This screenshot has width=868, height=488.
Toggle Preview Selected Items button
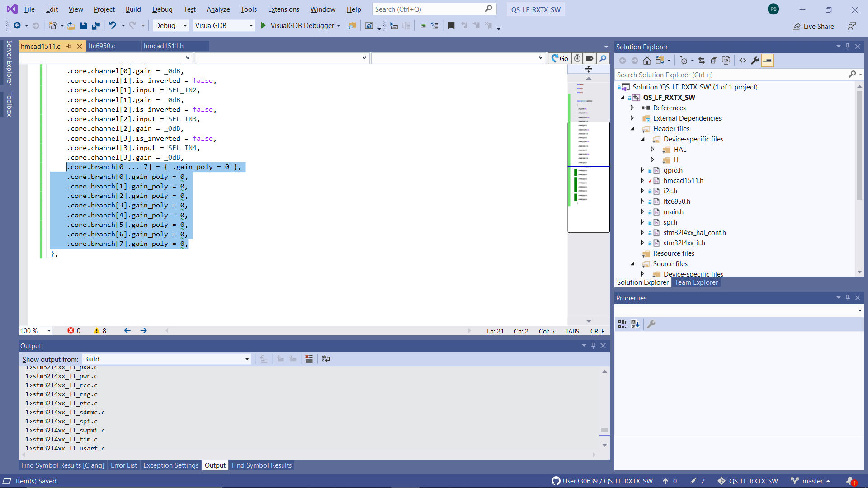768,60
